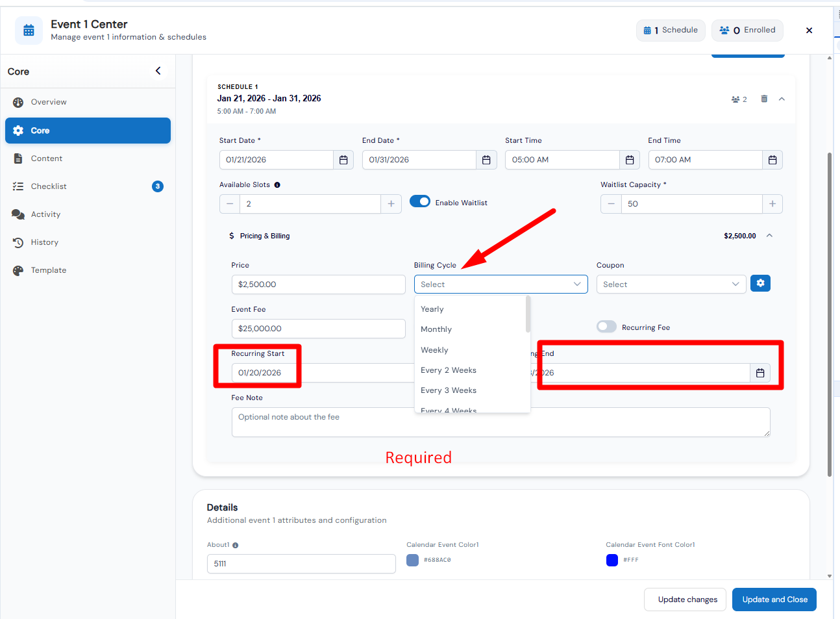Increase Available Slots with plus

coord(391,204)
